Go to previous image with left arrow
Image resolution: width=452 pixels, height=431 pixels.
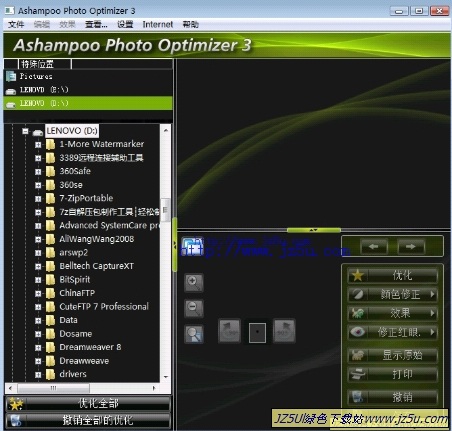point(374,247)
